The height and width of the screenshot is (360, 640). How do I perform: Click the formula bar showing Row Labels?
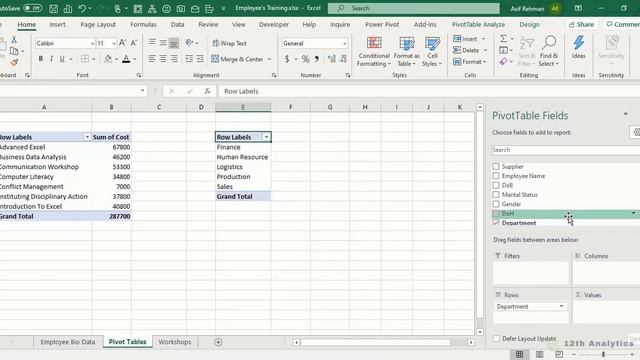[x=429, y=91]
